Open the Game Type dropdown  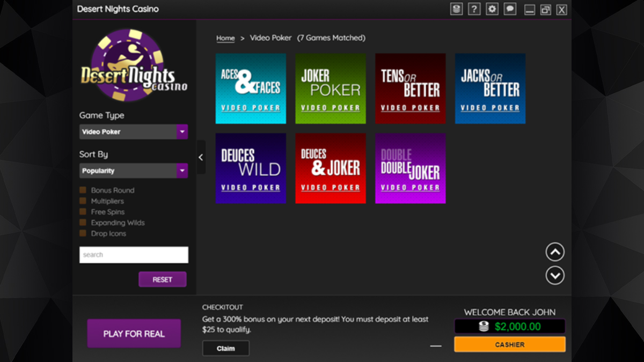pos(134,131)
